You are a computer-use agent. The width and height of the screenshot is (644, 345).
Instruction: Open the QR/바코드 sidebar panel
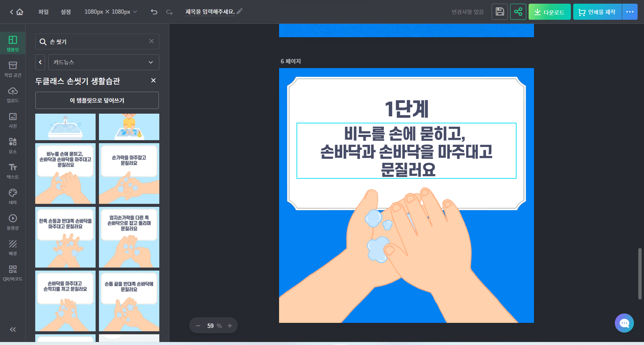(13, 273)
